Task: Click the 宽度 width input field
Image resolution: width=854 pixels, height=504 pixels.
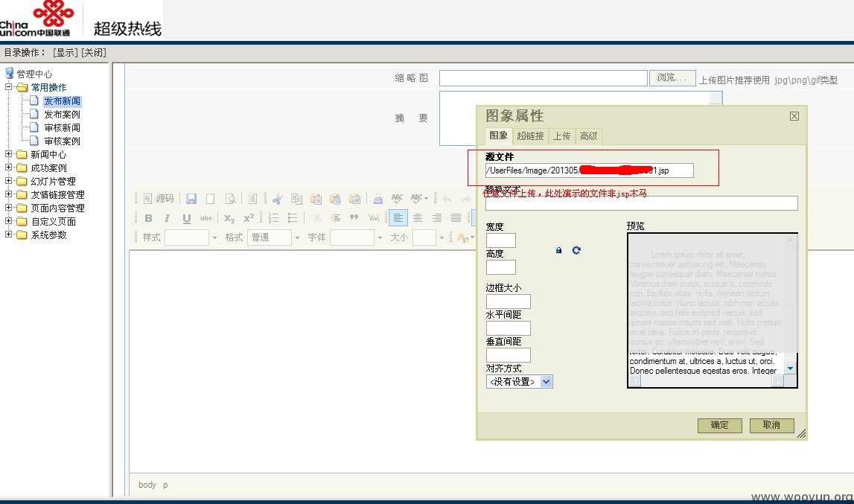Action: click(x=500, y=240)
